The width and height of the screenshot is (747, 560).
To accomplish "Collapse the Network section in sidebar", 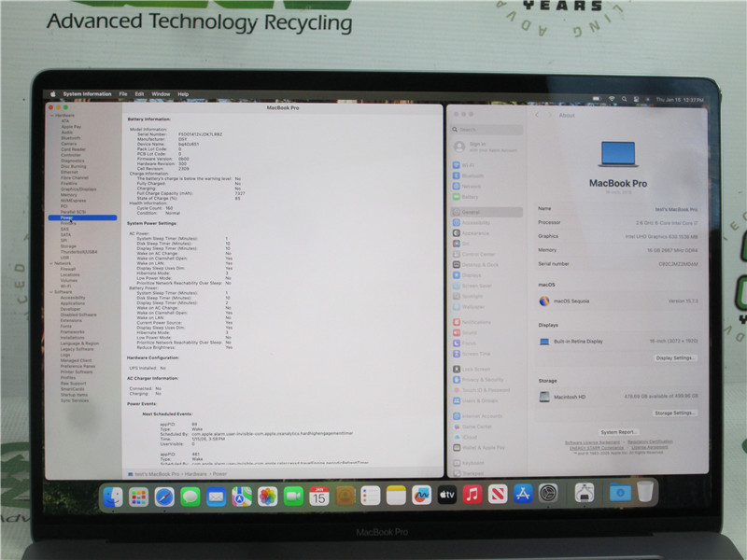I will (x=51, y=263).
